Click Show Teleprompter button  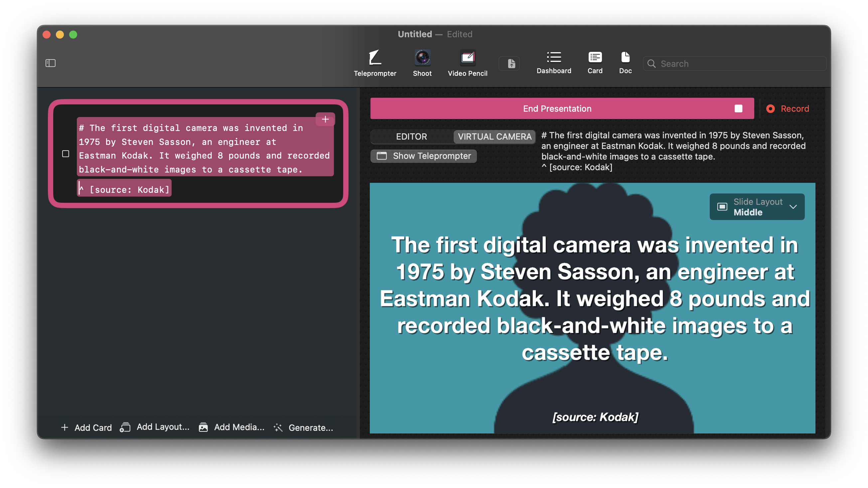[424, 156]
